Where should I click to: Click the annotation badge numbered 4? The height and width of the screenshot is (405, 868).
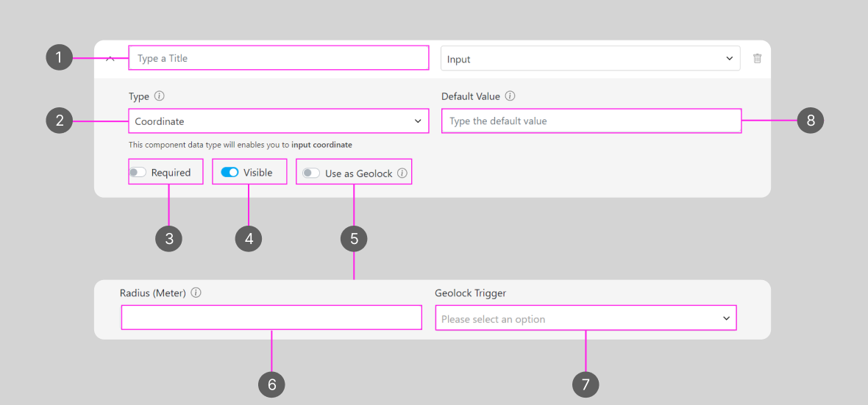point(249,238)
